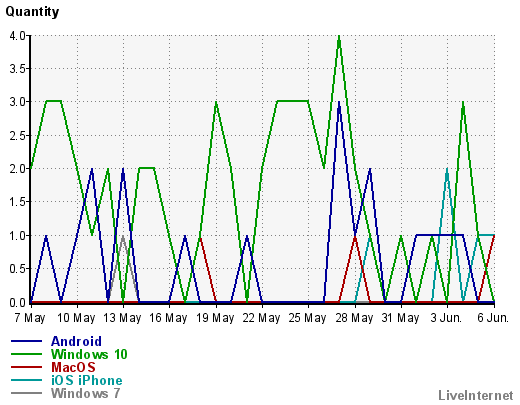520x405 pixels.
Task: Click the gray Windows 7 line swatch
Action: [26, 393]
